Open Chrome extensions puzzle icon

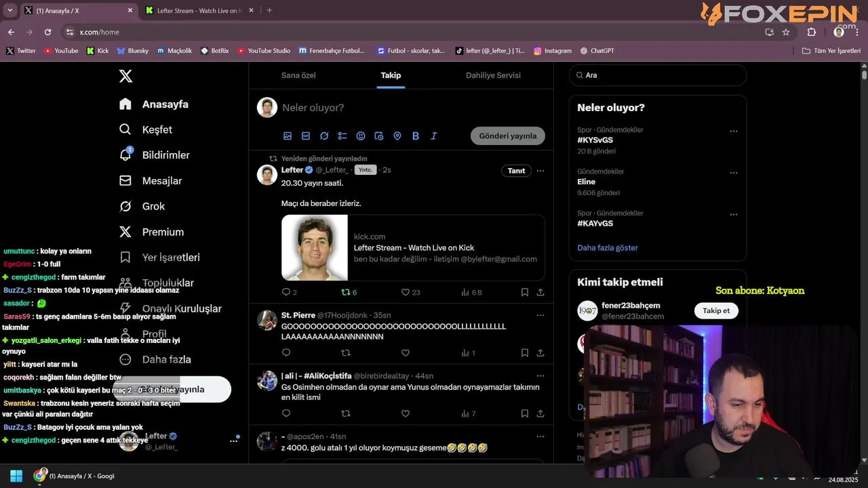pyautogui.click(x=812, y=32)
